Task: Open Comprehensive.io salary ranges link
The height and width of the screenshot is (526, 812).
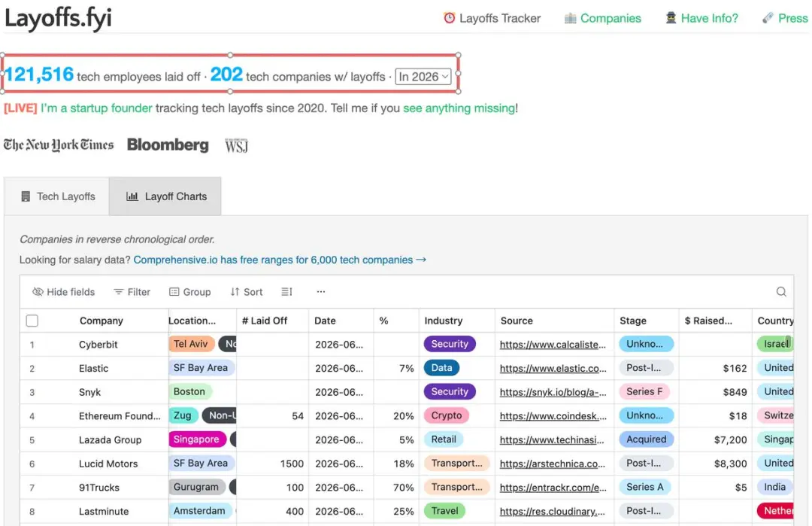Action: point(280,260)
